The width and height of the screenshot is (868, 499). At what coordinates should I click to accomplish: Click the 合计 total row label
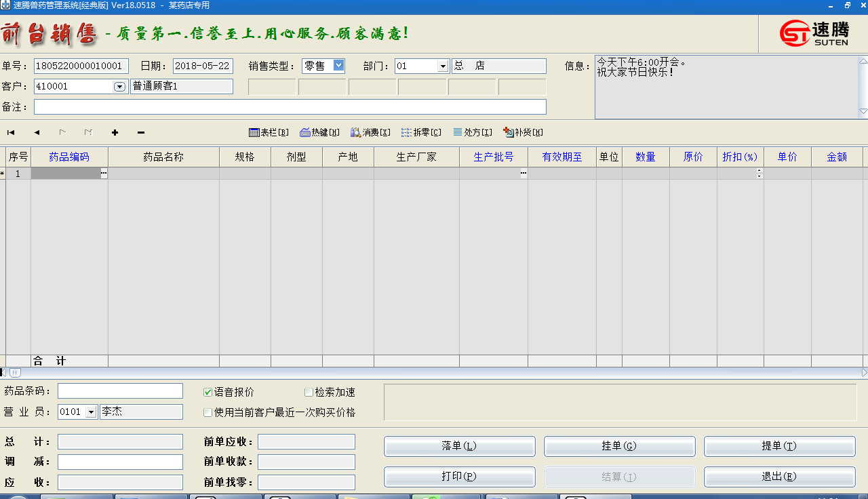(x=50, y=361)
